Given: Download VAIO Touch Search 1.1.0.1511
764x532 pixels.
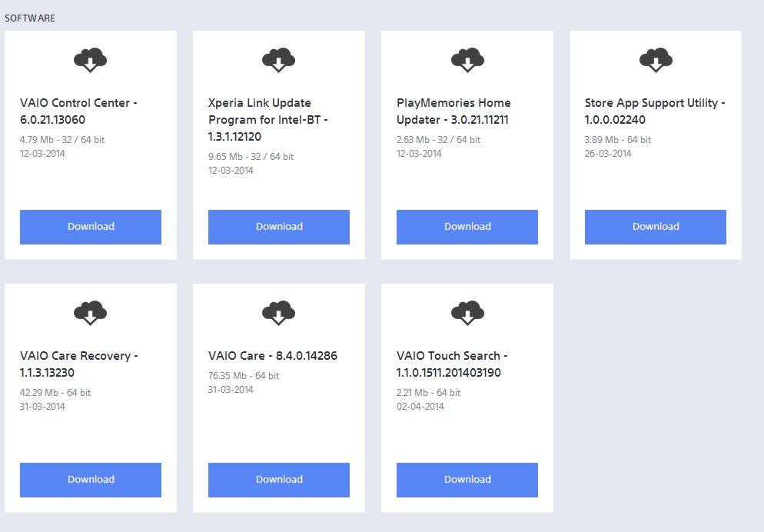Looking at the screenshot, I should 467,480.
